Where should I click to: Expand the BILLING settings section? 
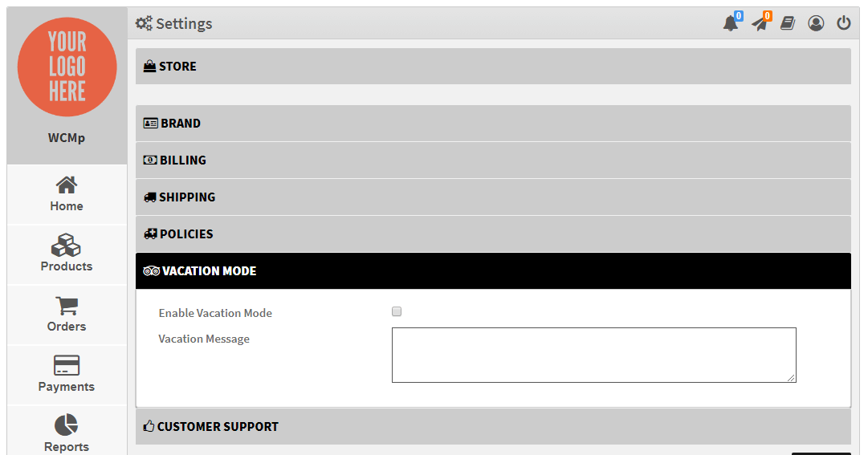[493, 160]
